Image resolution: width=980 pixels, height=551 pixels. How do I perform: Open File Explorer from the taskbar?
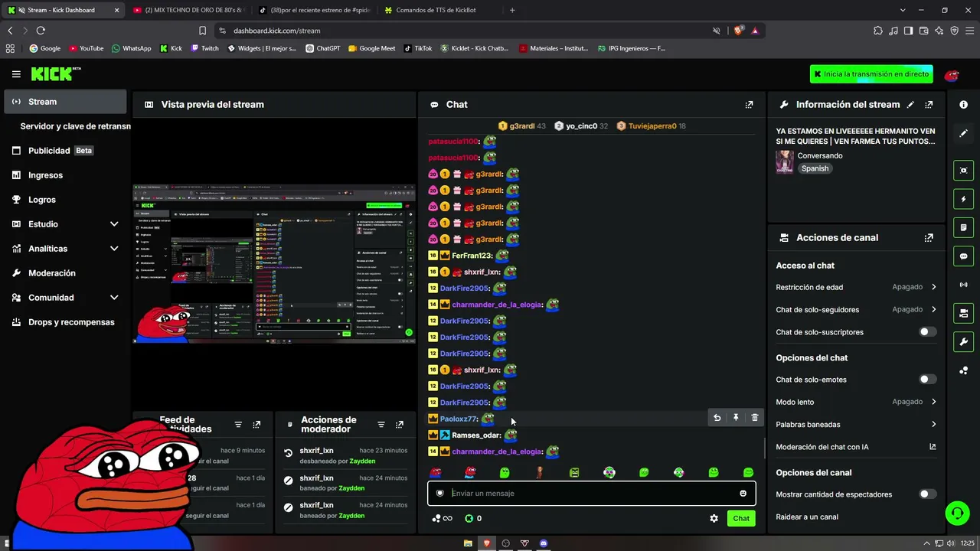(468, 543)
